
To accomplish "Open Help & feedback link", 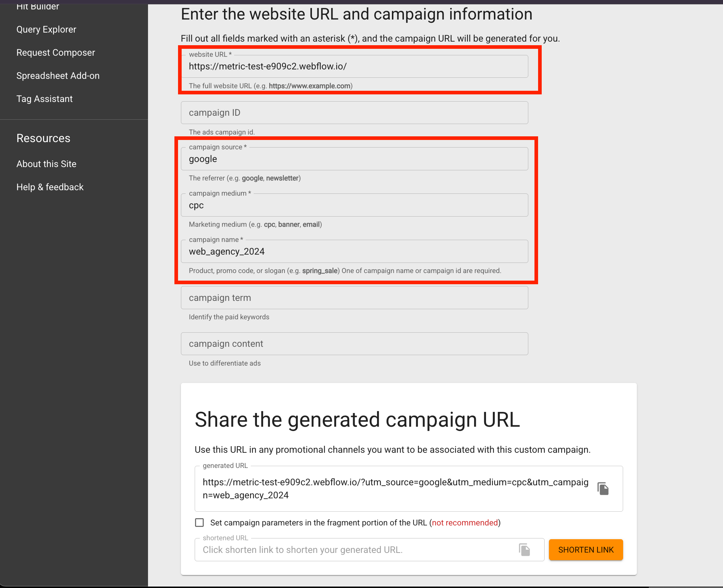I will pos(50,187).
